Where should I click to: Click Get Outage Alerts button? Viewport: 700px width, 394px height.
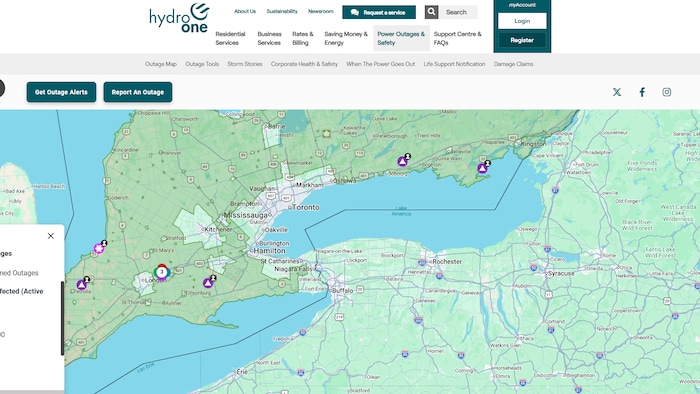(x=61, y=92)
